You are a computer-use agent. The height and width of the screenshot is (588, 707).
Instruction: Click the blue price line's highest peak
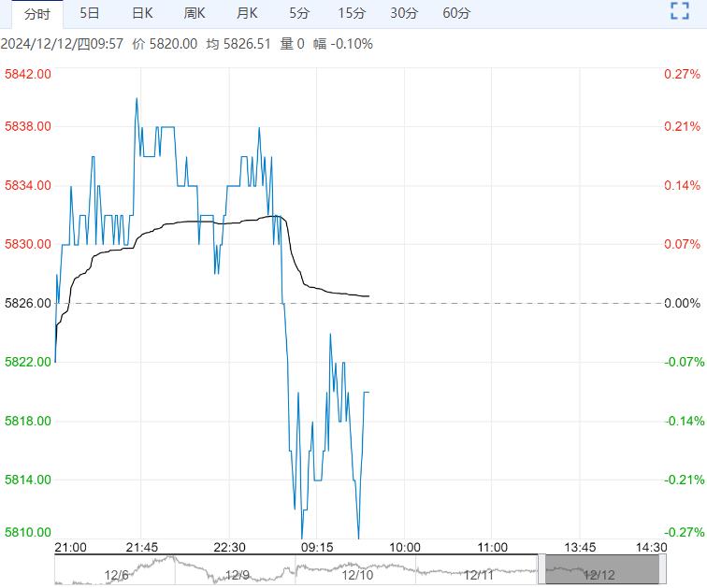pyautogui.click(x=137, y=98)
